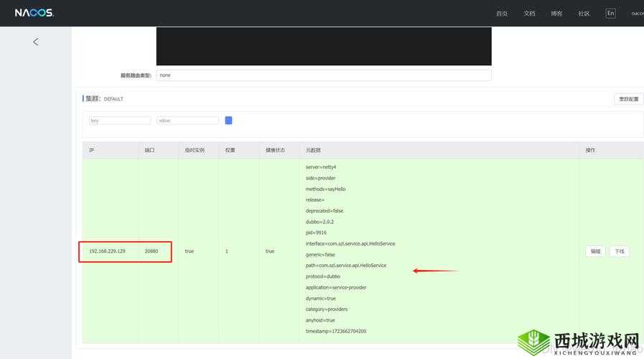Click 下线 to take instance offline

(x=619, y=251)
